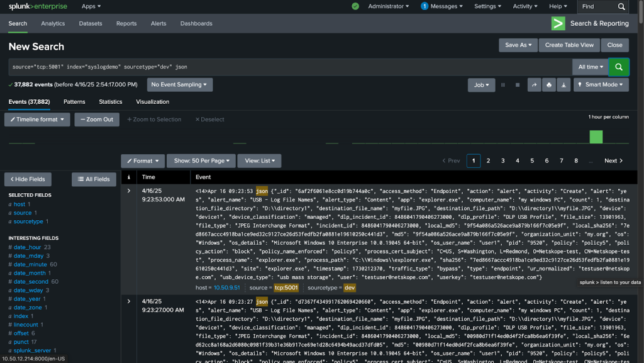Expand the 9:23:27 AM event row
The image size is (644, 363).
pyautogui.click(x=129, y=301)
